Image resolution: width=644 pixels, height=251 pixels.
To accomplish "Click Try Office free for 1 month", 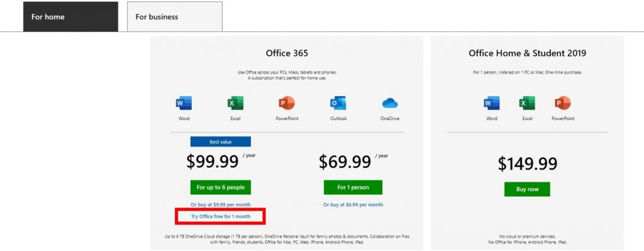I will pyautogui.click(x=221, y=216).
